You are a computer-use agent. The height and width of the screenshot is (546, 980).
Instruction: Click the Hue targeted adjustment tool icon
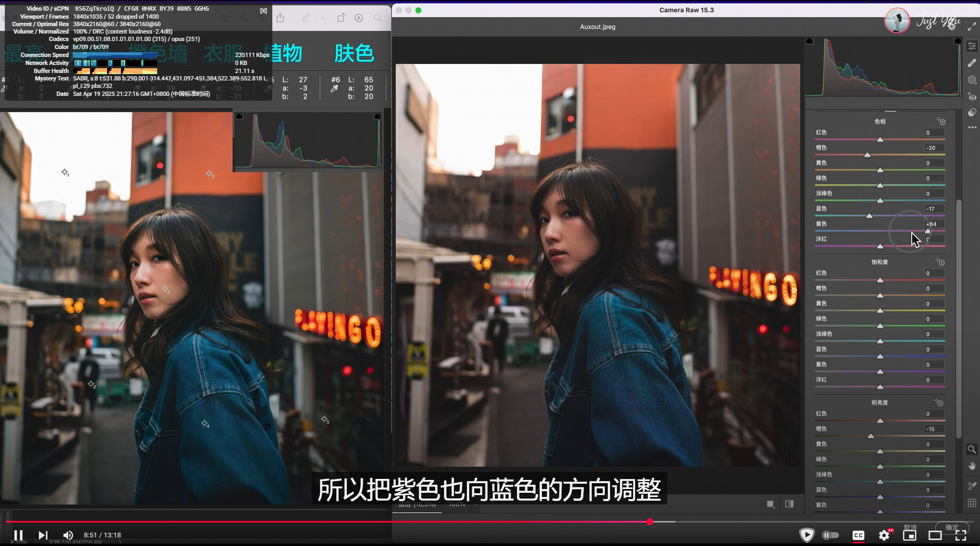941,121
